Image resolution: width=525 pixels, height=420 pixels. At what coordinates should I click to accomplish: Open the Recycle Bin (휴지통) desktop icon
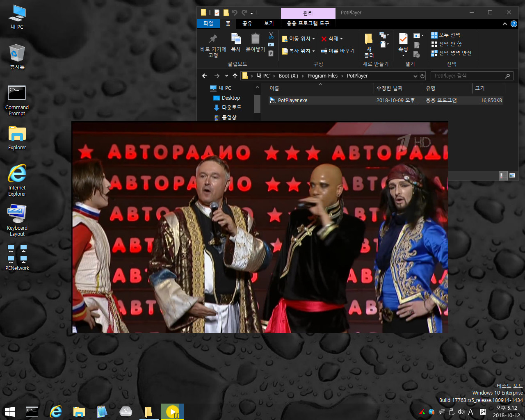(x=17, y=57)
